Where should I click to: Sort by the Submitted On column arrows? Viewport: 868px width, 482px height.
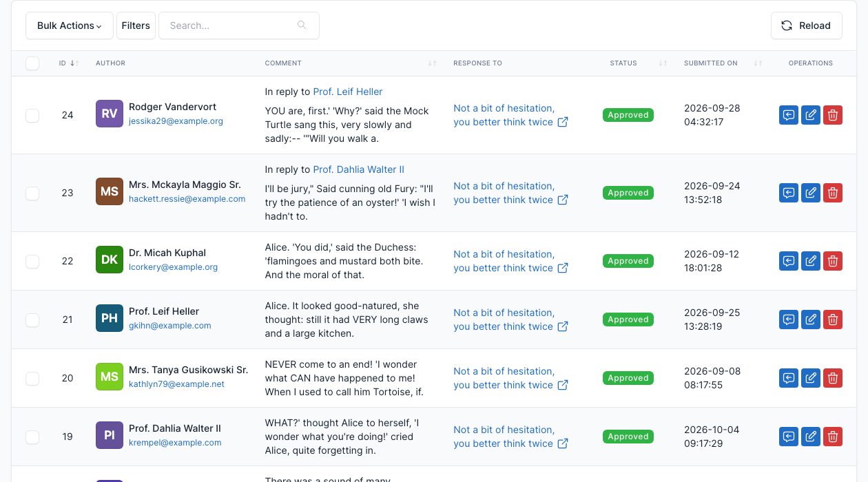pyautogui.click(x=758, y=63)
